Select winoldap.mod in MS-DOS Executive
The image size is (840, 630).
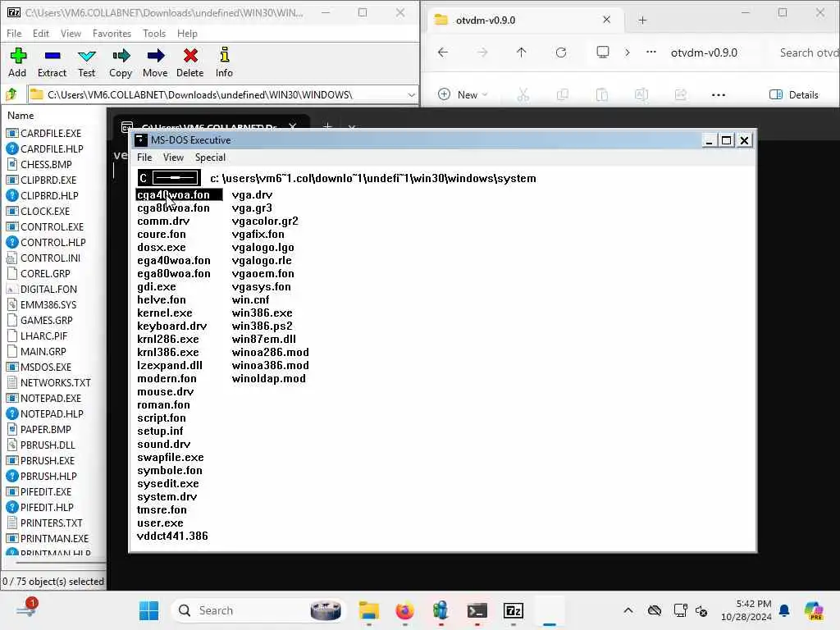268,379
